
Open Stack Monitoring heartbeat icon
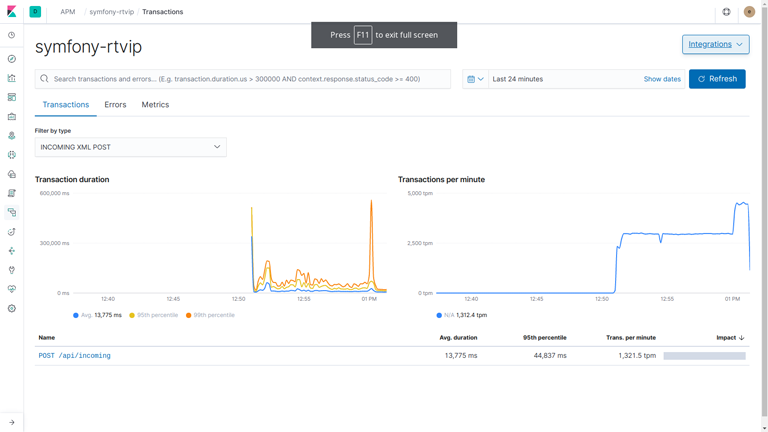[x=12, y=289]
